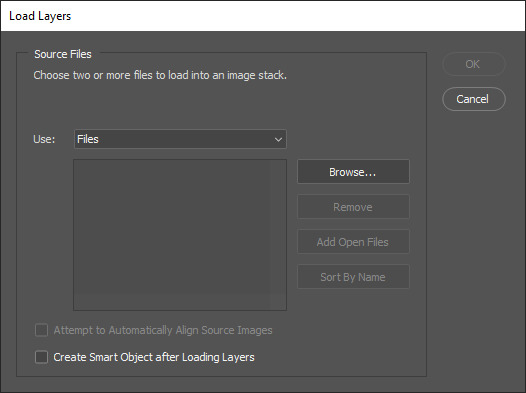Click the Source Files group label
Viewport: 526px width, 393px height.
coord(63,54)
